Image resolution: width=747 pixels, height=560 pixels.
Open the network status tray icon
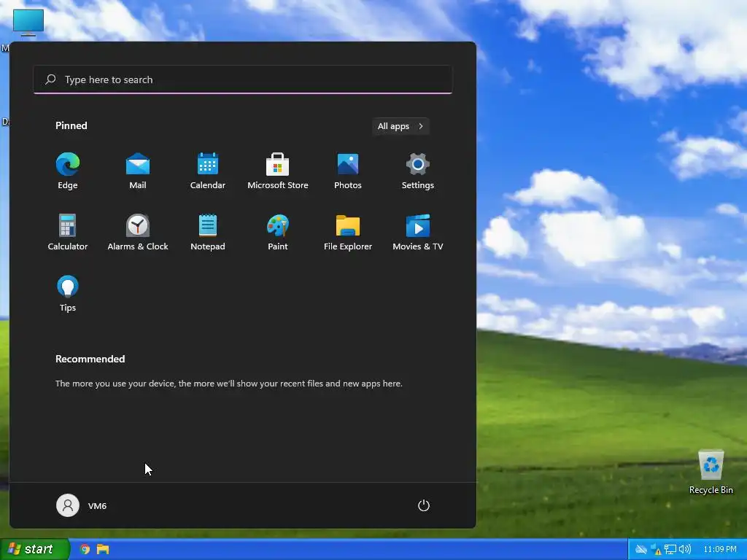[x=670, y=549]
